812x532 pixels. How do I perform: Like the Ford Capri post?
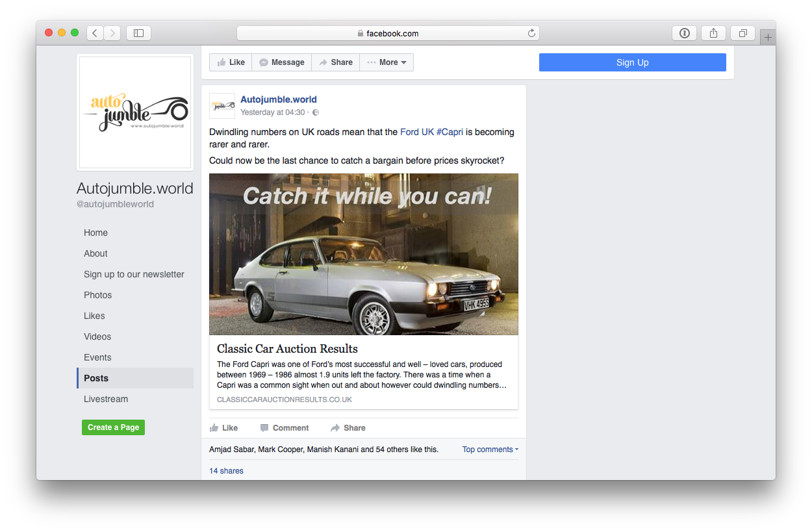[x=223, y=428]
